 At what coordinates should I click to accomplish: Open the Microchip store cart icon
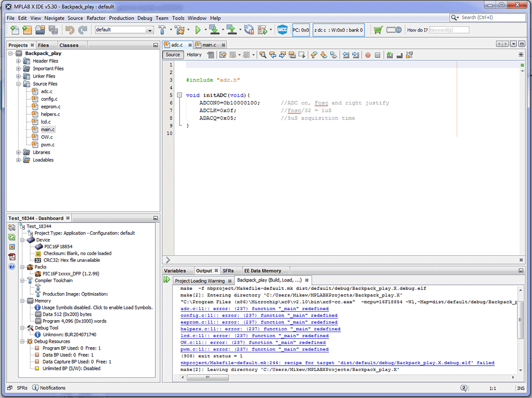tap(378, 30)
